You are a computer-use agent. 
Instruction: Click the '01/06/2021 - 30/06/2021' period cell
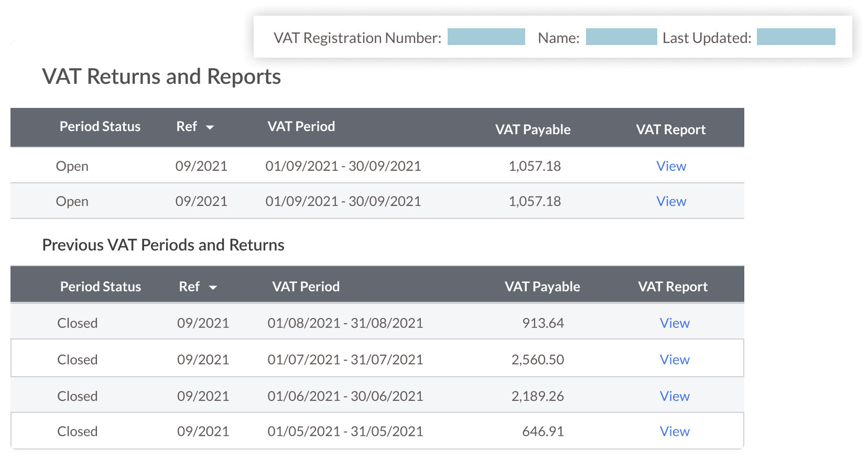pos(345,397)
